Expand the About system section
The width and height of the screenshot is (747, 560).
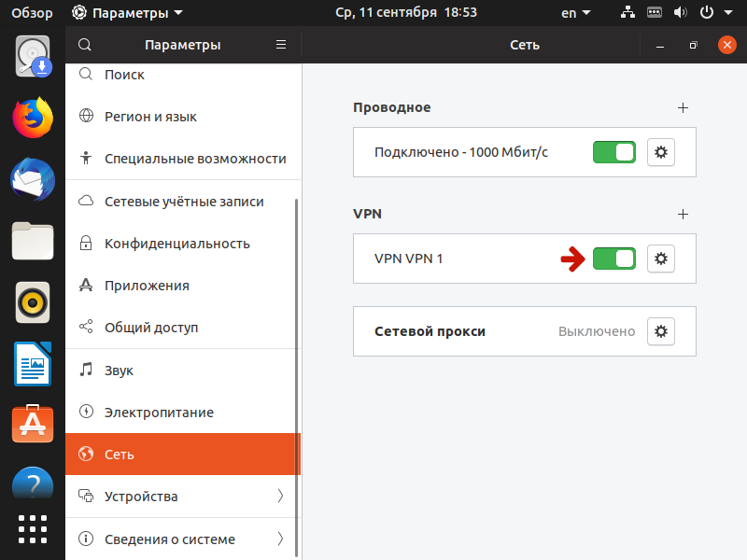click(280, 539)
